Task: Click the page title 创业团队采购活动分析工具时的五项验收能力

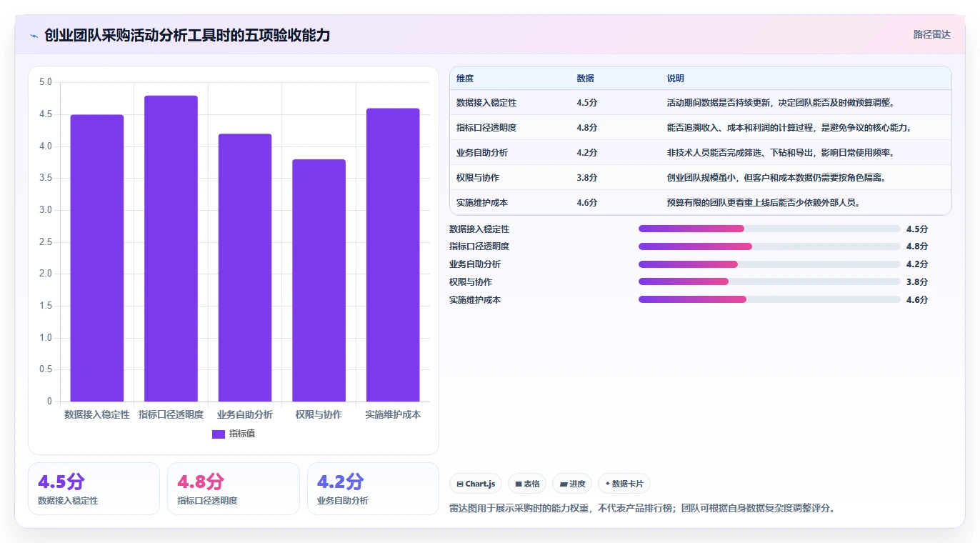Action: (187, 35)
